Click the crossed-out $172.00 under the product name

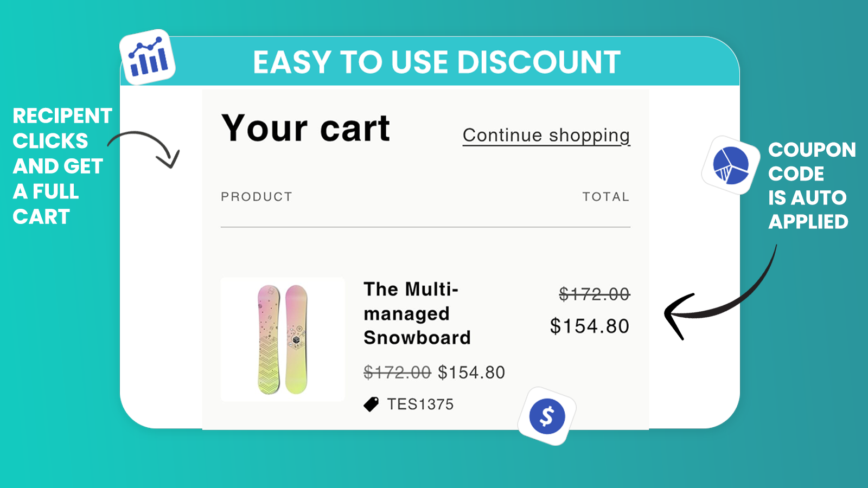coord(397,373)
